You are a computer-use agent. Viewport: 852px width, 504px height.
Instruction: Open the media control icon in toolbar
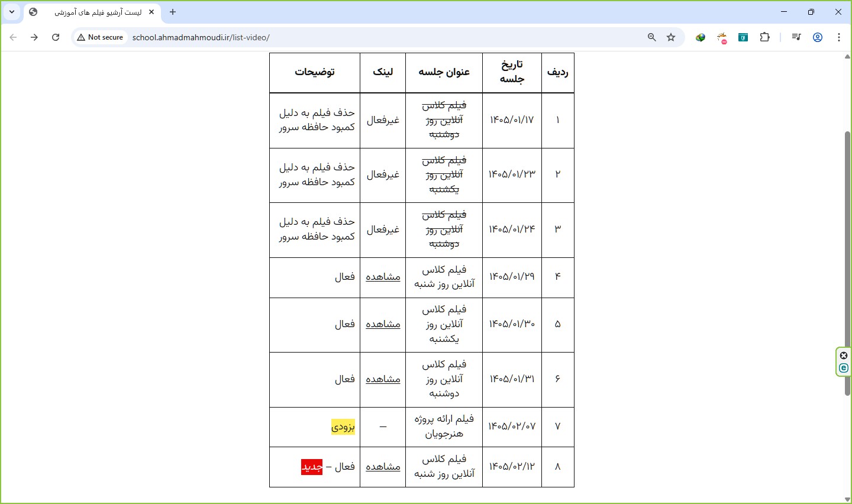796,37
